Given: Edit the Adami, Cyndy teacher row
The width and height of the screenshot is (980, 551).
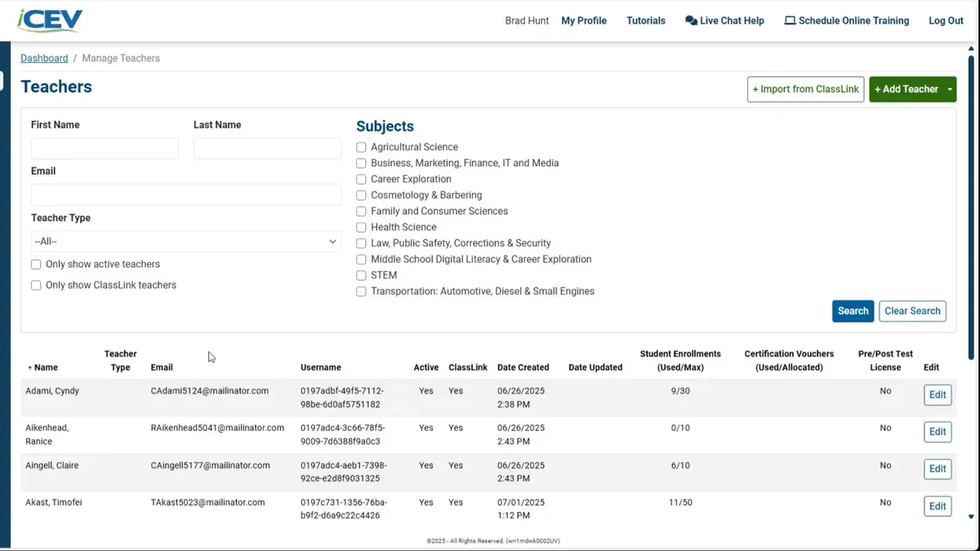Looking at the screenshot, I should [938, 395].
